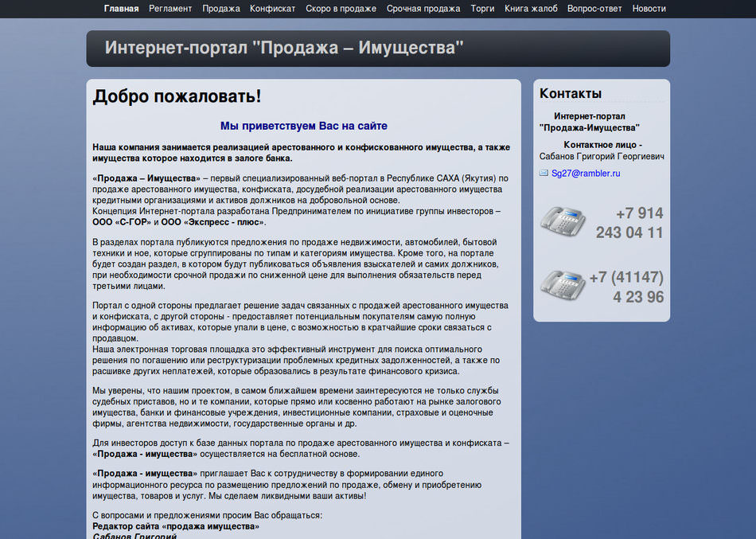The height and width of the screenshot is (539, 756).
Task: Open the Срочная продажа section
Action: click(423, 9)
